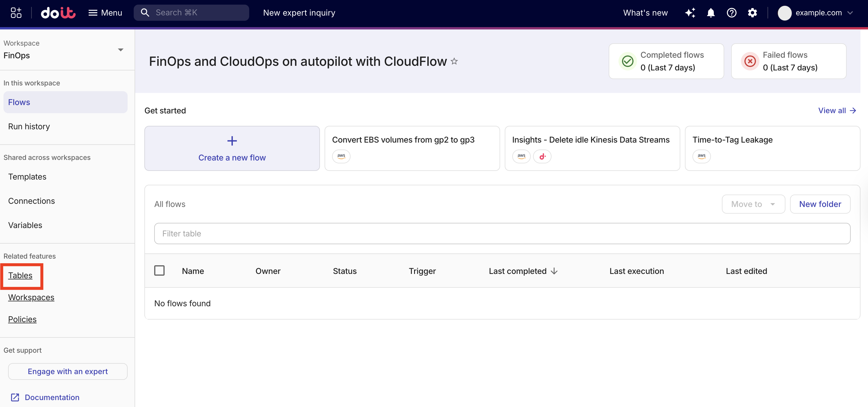
Task: Sort by Last completed column
Action: click(517, 271)
